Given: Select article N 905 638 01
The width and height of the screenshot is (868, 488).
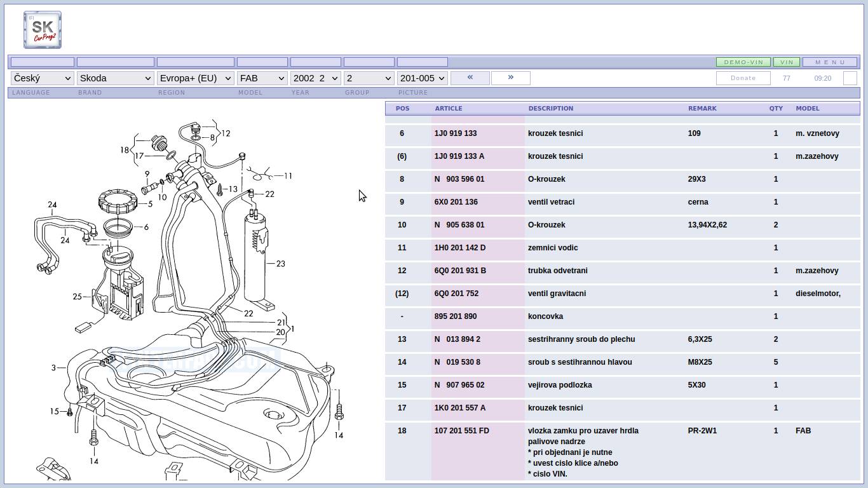Looking at the screenshot, I should (459, 225).
